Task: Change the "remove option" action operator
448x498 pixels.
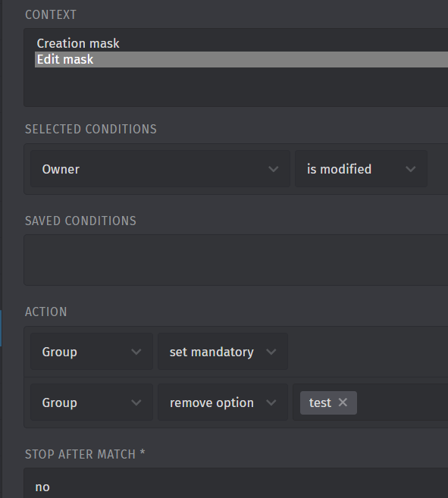Action: coord(223,402)
